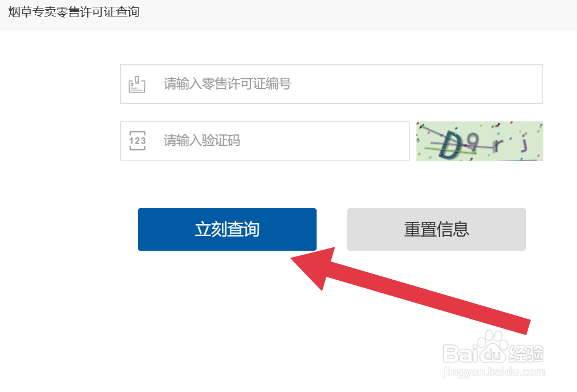Click the license document icon
This screenshot has height=392, width=577.
point(137,85)
